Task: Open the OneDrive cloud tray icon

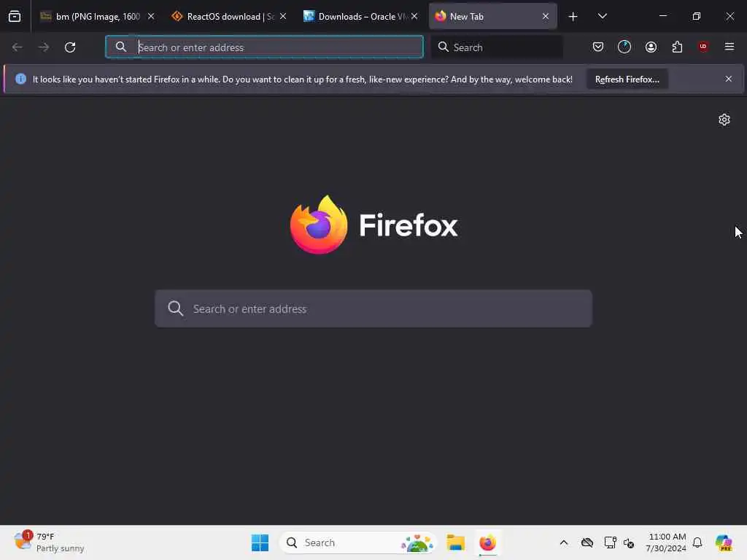Action: pos(587,542)
